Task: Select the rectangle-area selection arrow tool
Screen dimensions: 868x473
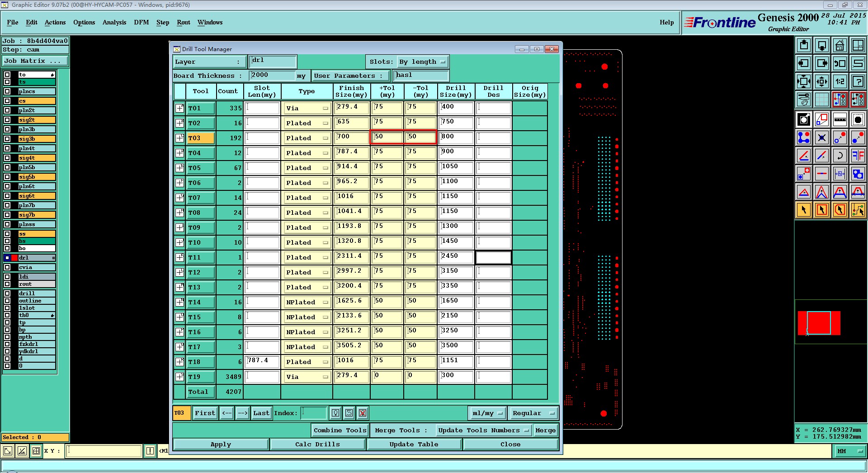Action: 822,210
